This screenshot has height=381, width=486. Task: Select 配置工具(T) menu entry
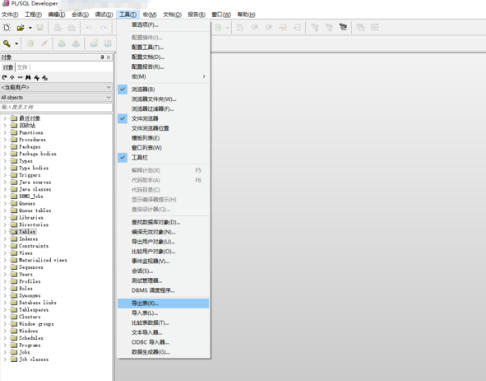click(x=163, y=47)
